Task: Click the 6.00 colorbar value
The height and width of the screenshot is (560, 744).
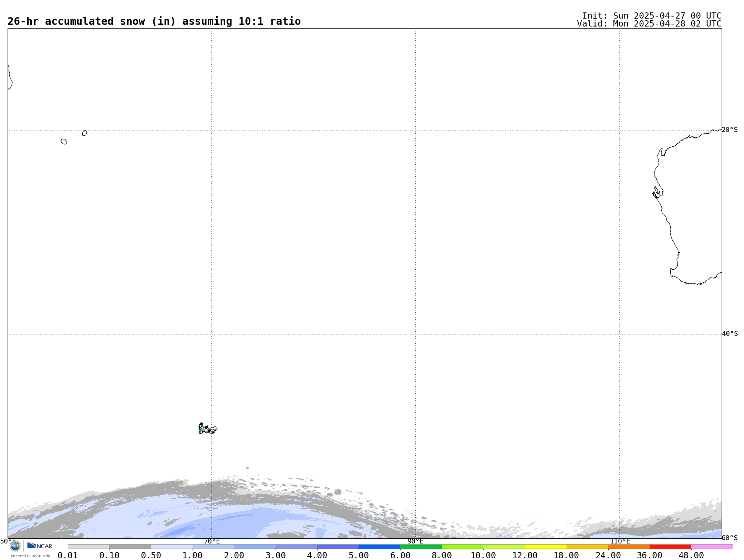Action: pos(400,555)
